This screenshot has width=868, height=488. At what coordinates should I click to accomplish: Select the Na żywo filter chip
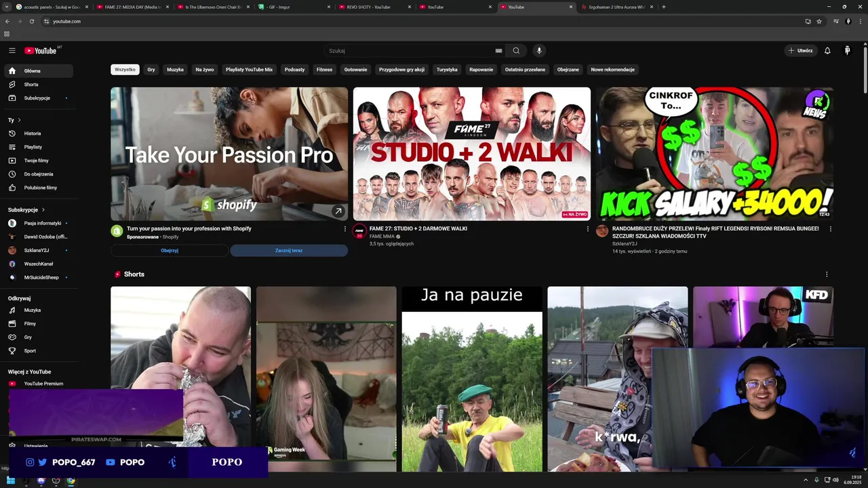[205, 69]
